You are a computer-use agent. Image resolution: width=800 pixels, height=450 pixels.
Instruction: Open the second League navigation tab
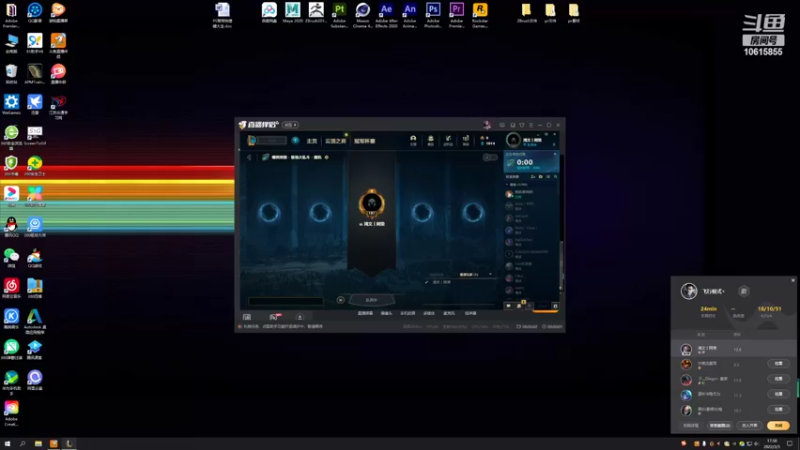tap(336, 141)
